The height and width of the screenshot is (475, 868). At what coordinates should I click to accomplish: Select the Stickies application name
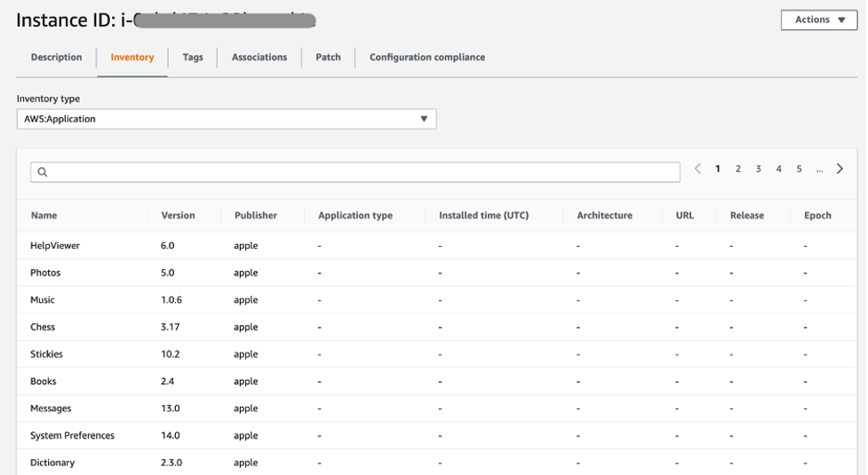click(x=46, y=354)
